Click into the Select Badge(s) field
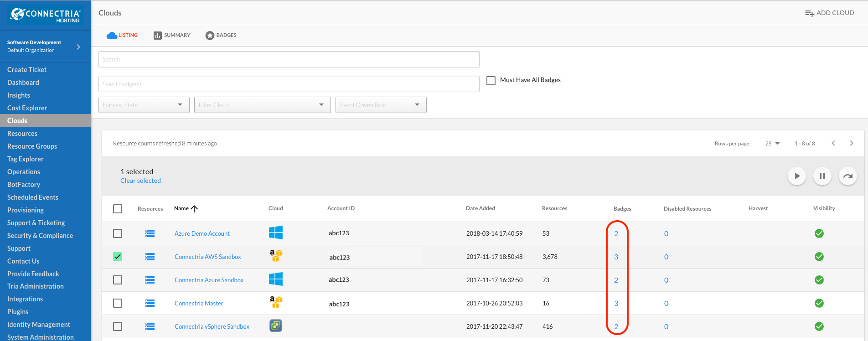 289,84
